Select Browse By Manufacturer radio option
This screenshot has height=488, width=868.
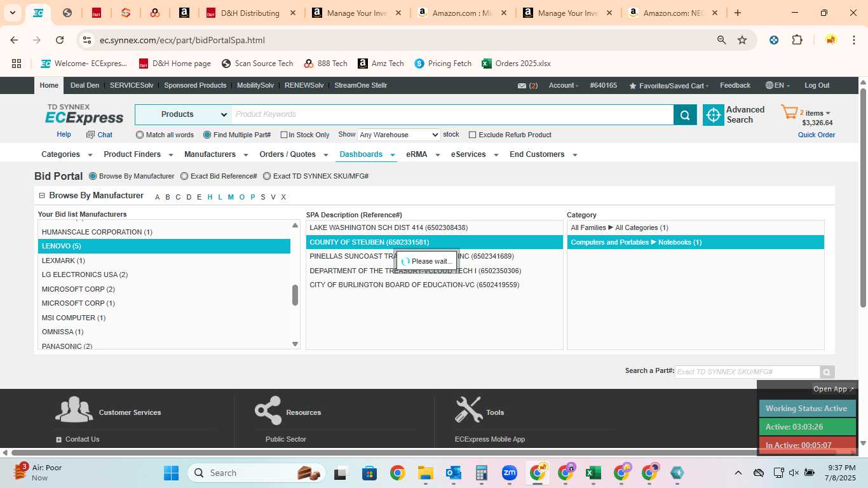93,176
